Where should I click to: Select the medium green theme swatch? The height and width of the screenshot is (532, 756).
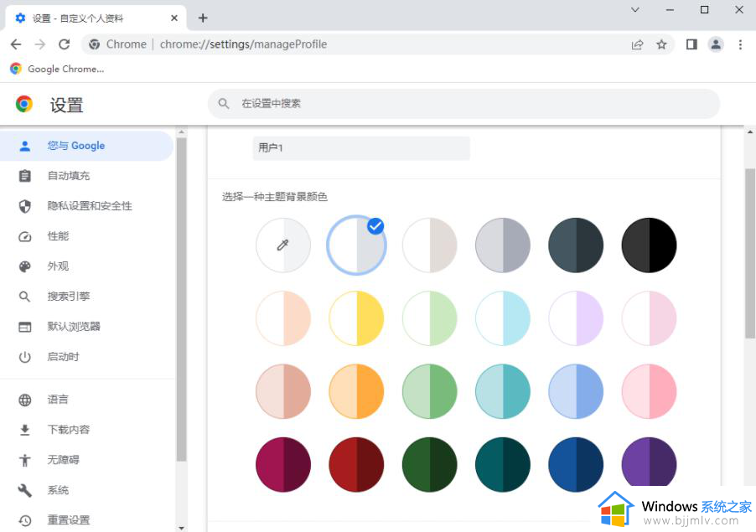430,392
